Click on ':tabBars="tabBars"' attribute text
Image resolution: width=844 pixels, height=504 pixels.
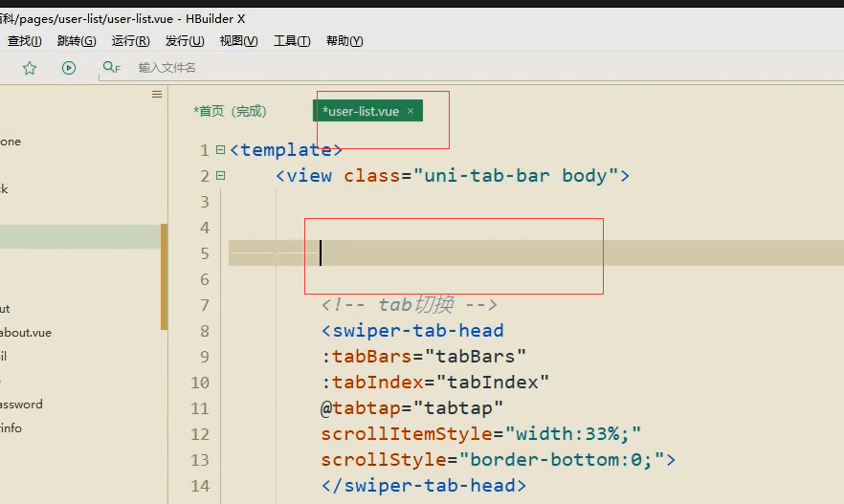(424, 356)
